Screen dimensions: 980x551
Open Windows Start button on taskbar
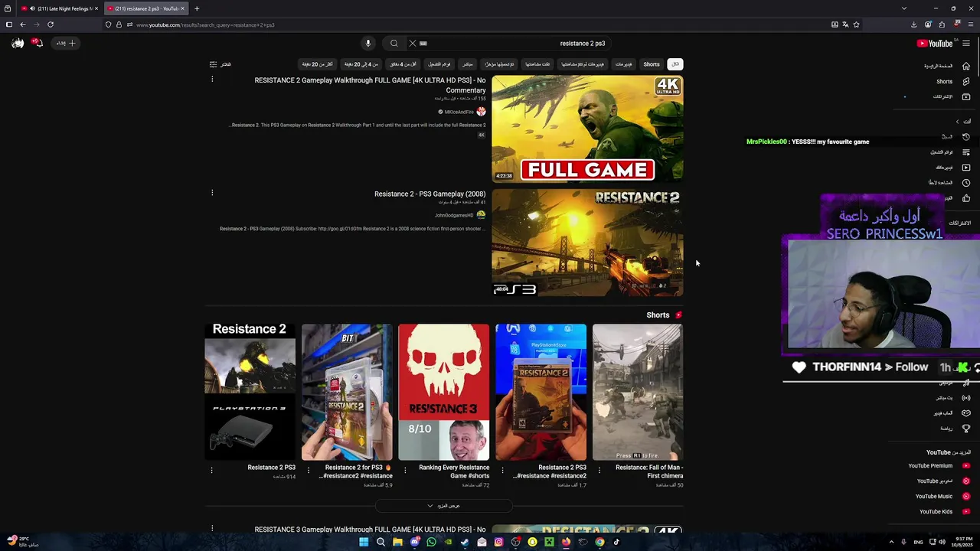pos(364,542)
